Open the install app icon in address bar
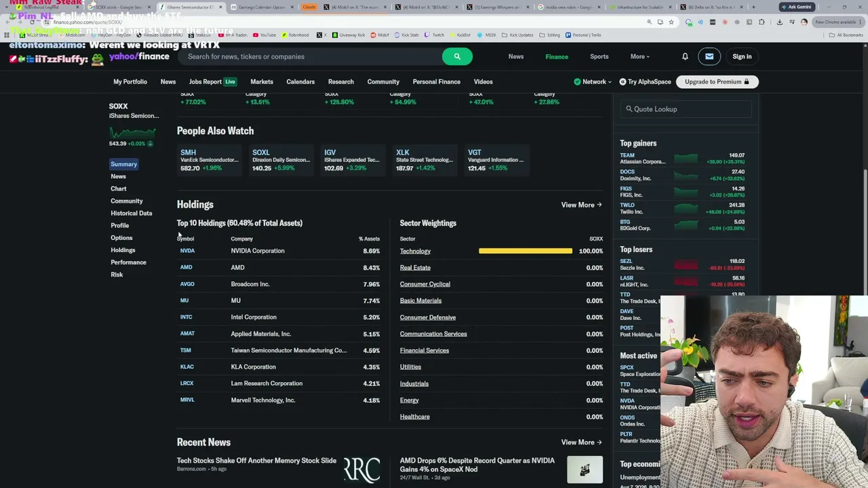This screenshot has height=488, width=868. (x=660, y=22)
